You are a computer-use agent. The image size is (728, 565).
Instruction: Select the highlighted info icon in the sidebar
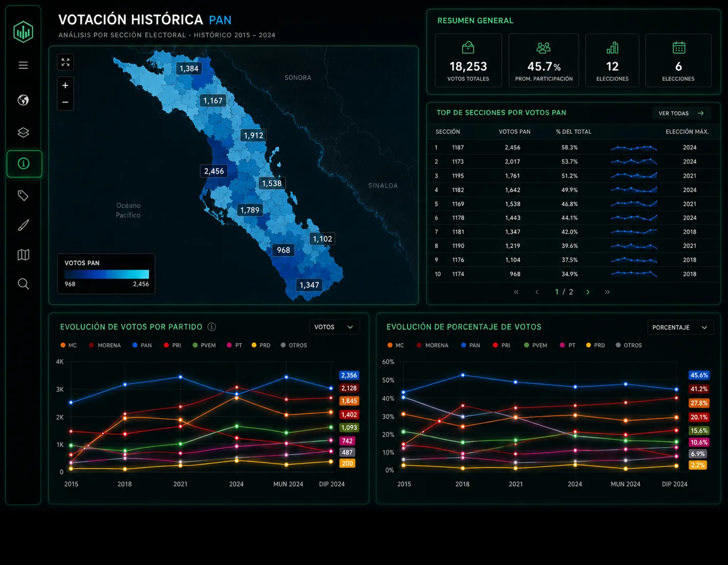pos(24,164)
